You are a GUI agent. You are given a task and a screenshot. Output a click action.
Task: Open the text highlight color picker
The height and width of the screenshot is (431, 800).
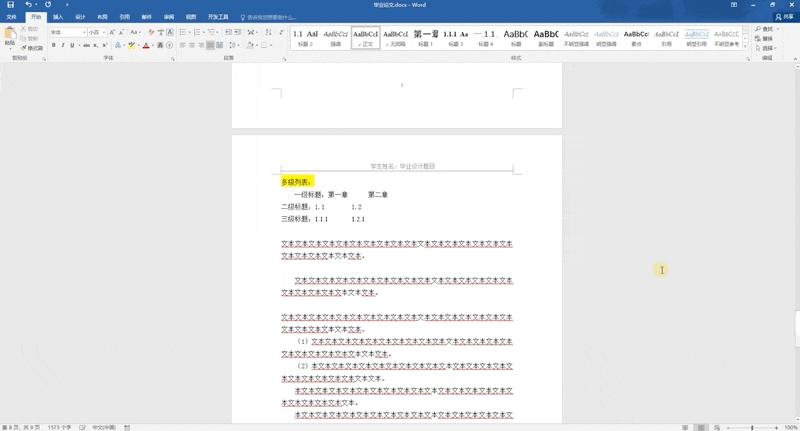[x=138, y=45]
